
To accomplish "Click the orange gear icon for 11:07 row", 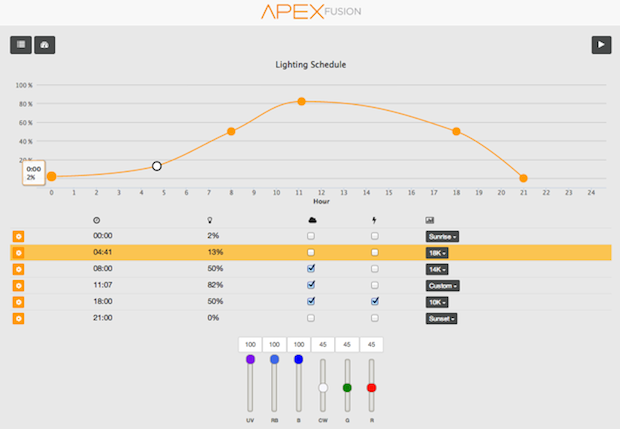I will tap(18, 285).
